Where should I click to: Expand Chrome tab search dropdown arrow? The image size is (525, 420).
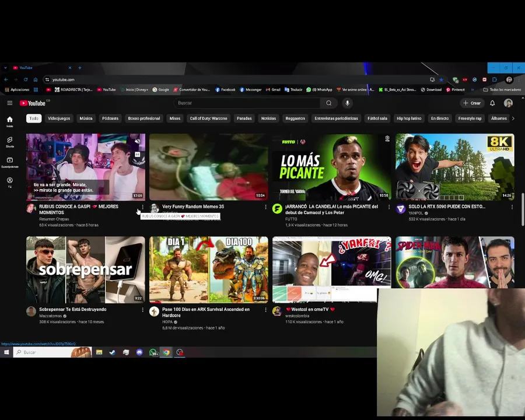(5, 68)
